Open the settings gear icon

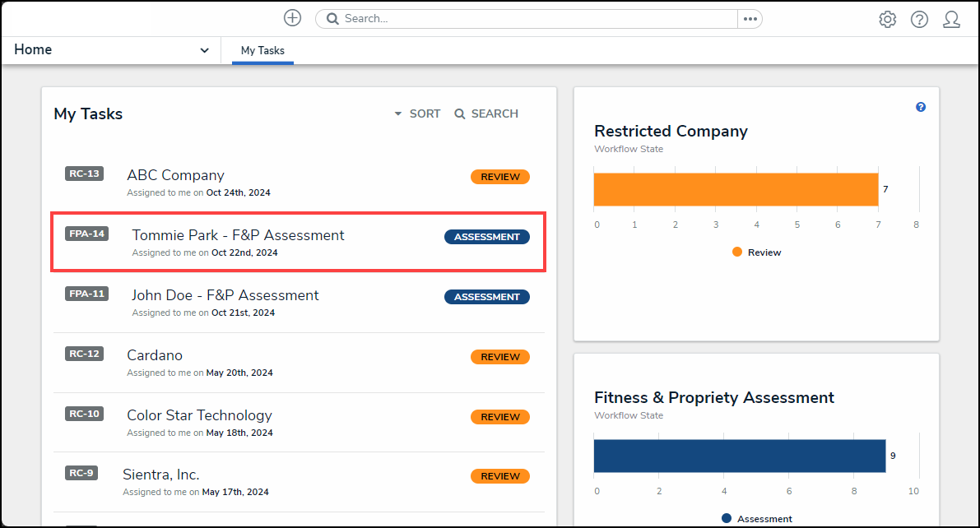(x=887, y=20)
